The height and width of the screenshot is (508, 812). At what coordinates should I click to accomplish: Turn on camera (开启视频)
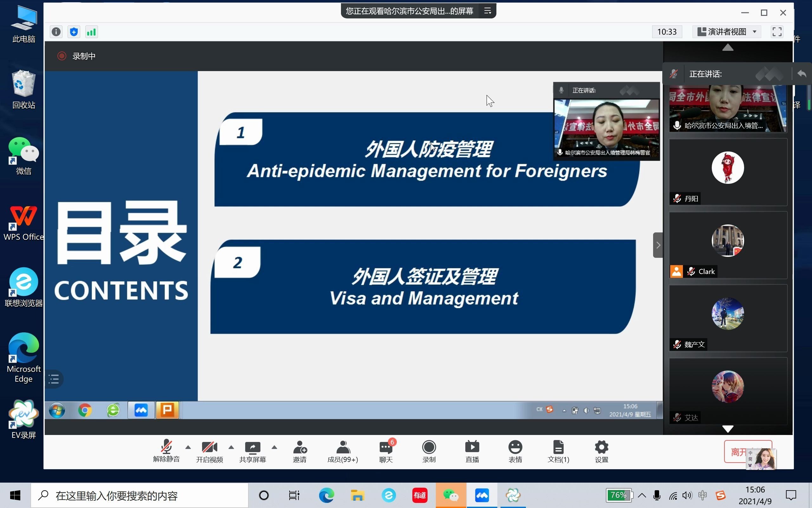coord(210,451)
